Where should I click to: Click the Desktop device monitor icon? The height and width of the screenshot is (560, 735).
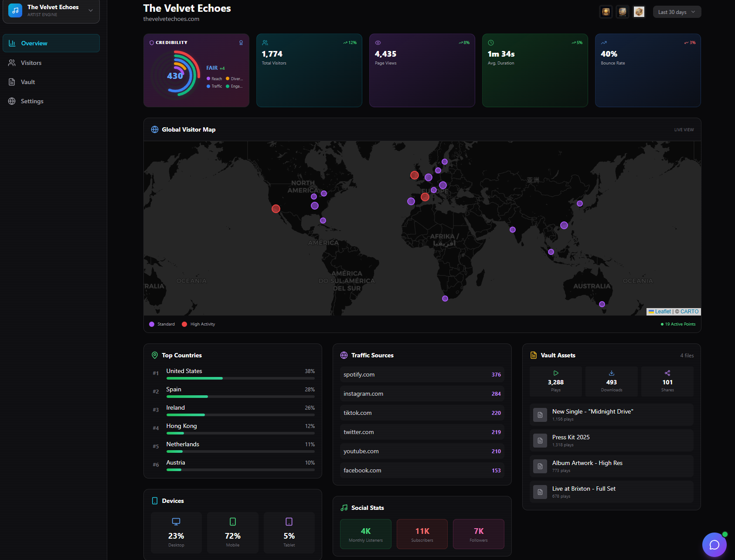tap(176, 522)
